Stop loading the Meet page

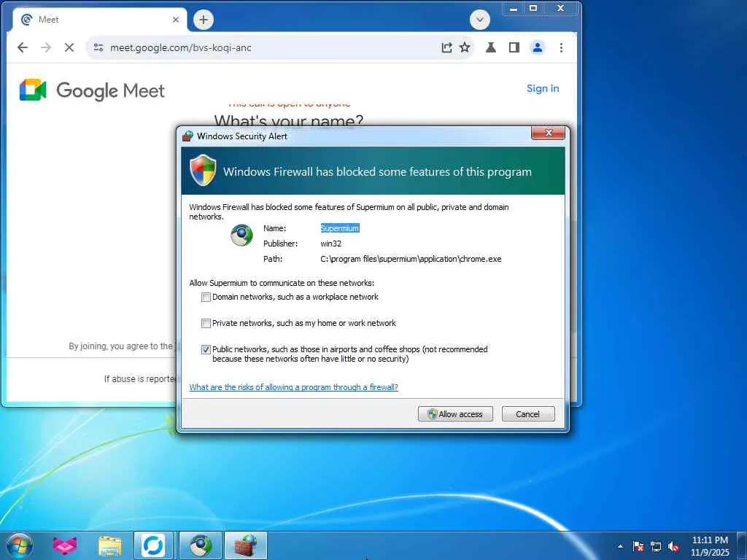(69, 47)
